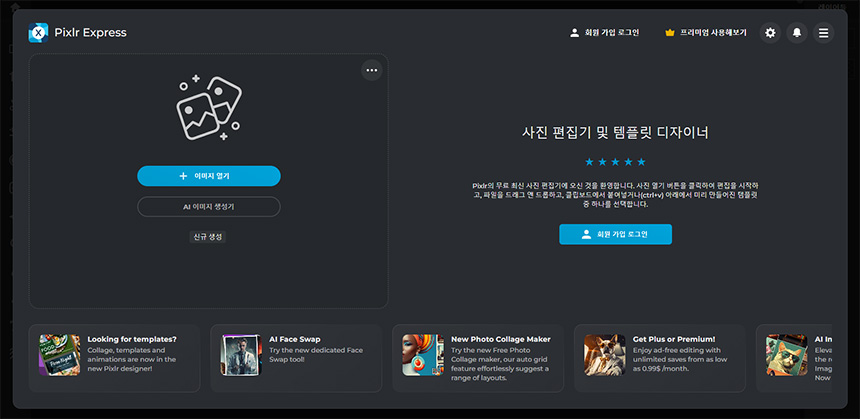Click the 사진 편집기 및 템플릿 디자이너 heading
The image size is (860, 419).
tap(615, 133)
